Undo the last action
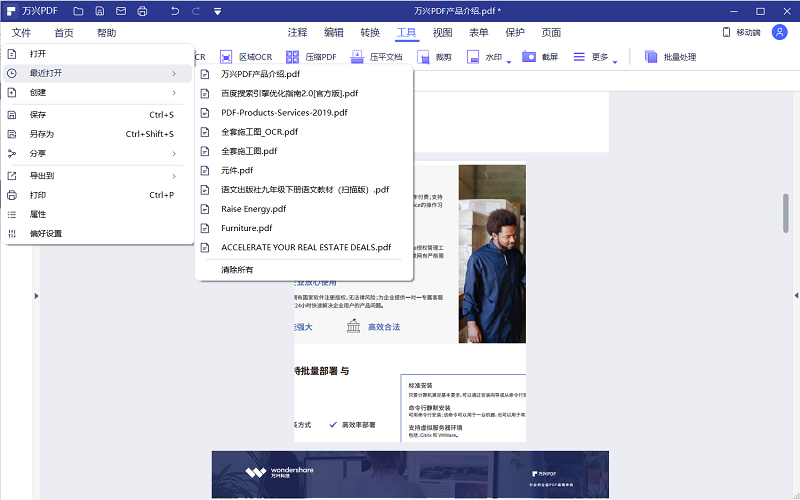The width and height of the screenshot is (800, 500). pos(174,11)
